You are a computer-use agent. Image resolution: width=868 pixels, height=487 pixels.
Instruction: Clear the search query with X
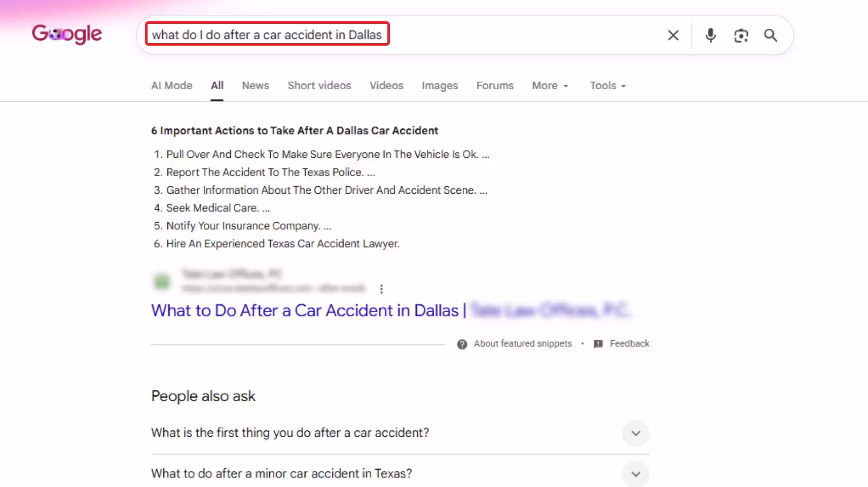click(x=673, y=36)
